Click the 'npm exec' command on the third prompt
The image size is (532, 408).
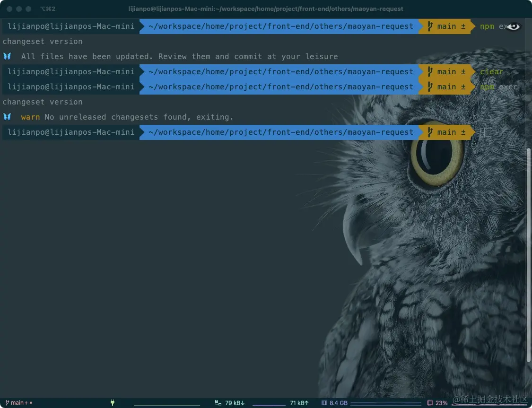point(499,87)
